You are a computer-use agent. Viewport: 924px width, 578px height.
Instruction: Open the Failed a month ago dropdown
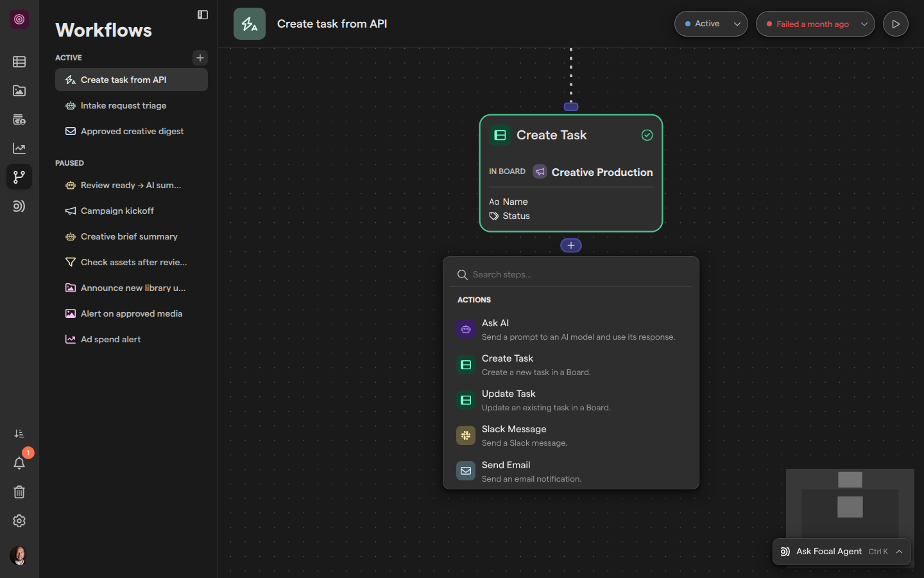[x=816, y=24]
